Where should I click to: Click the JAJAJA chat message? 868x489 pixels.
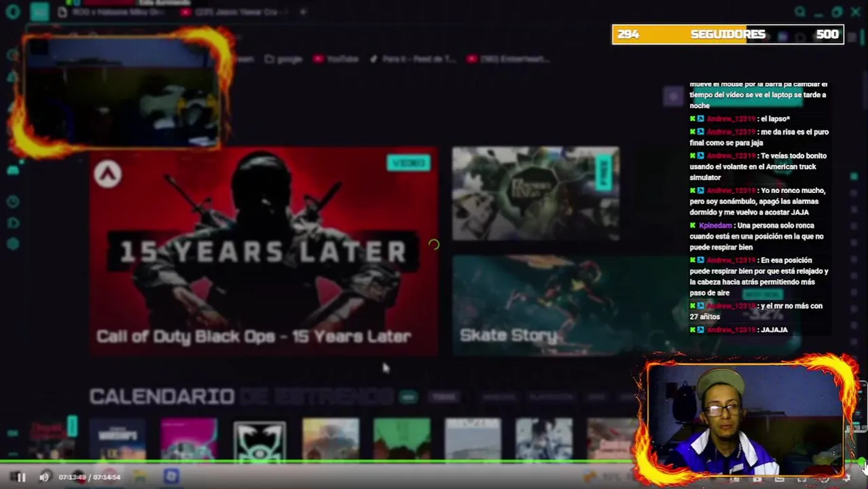coord(774,330)
